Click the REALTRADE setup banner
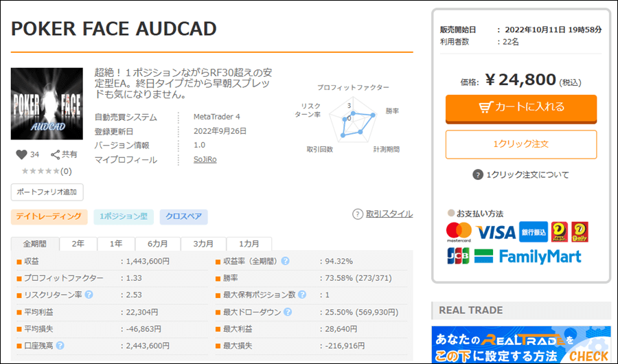 (x=521, y=345)
